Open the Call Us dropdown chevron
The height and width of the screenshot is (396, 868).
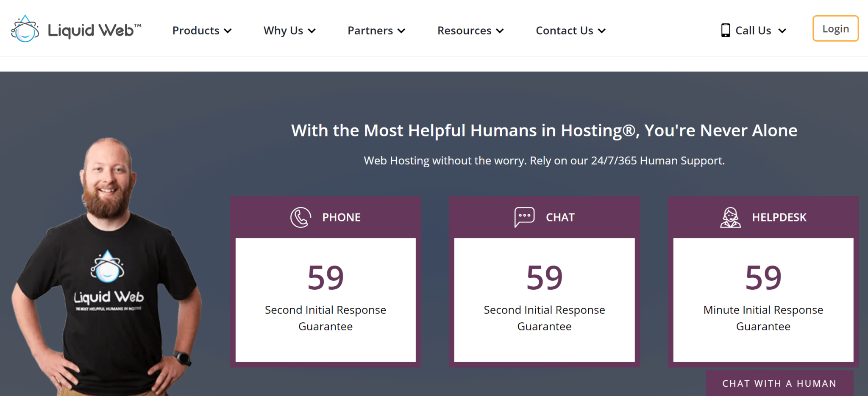782,31
